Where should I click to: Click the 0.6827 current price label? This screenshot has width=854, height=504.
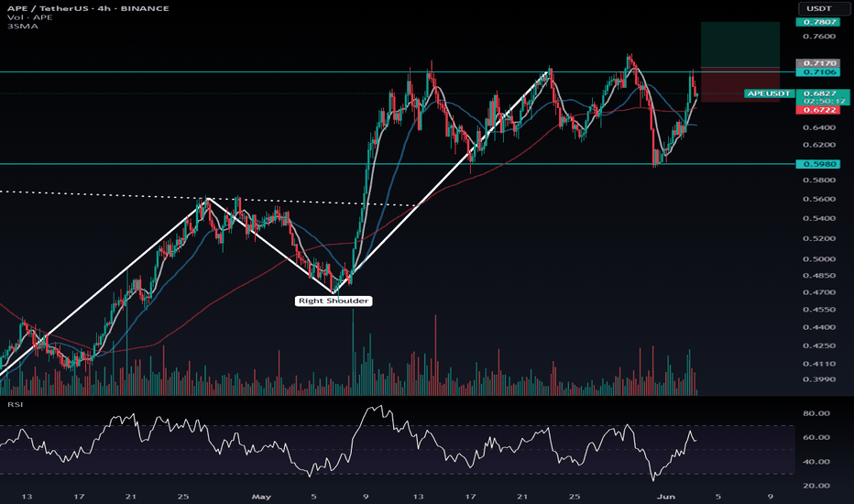[x=820, y=93]
